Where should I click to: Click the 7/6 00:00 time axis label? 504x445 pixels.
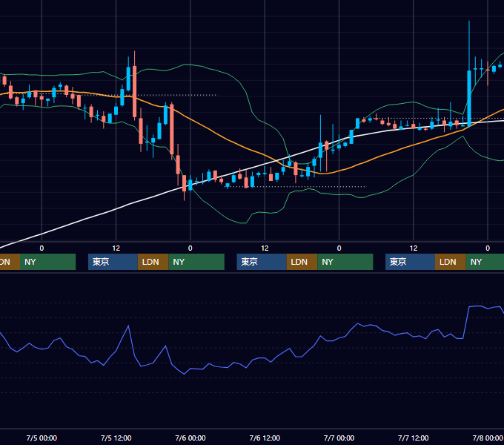tap(190, 438)
